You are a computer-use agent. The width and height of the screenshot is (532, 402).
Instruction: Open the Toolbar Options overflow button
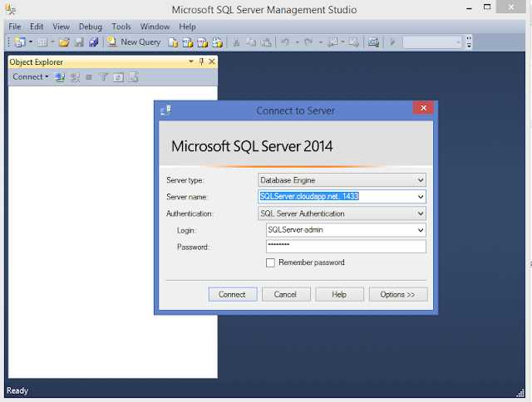click(469, 42)
